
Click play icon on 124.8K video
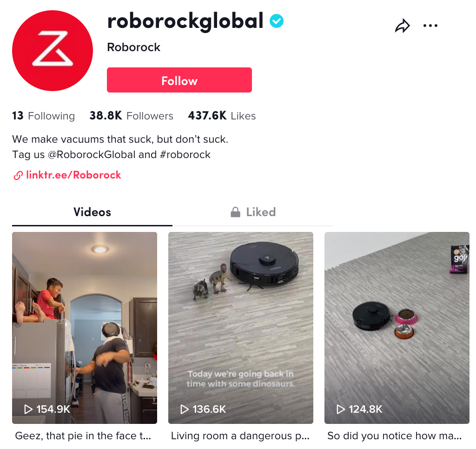pos(341,409)
